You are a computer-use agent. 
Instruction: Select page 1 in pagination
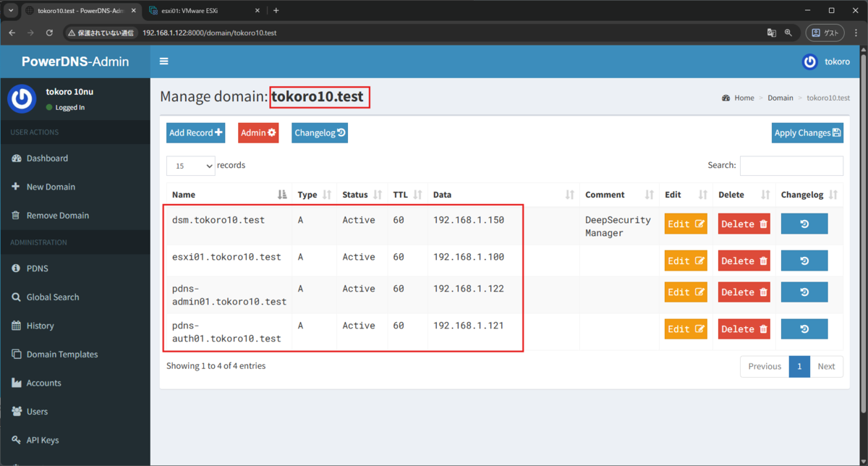tap(799, 366)
